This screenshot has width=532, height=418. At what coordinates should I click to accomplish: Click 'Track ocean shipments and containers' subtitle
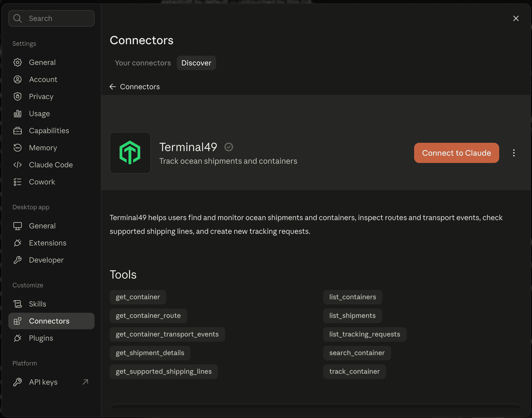[x=228, y=161]
